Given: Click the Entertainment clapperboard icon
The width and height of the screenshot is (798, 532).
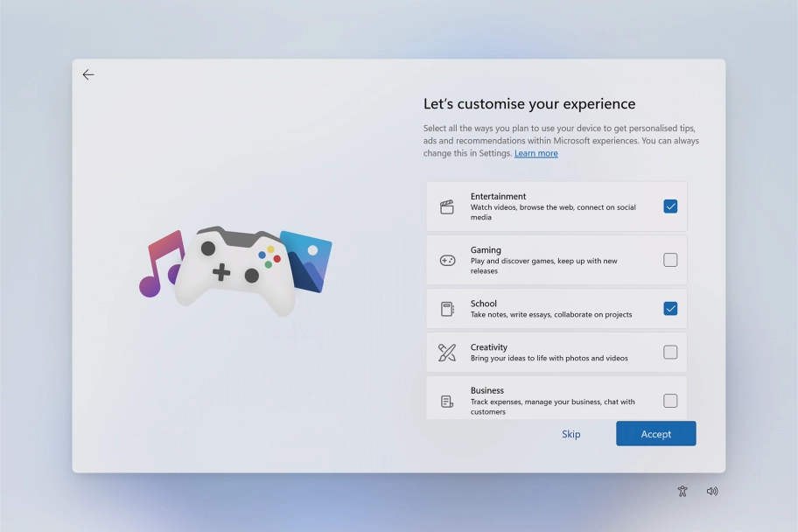Looking at the screenshot, I should click(447, 207).
